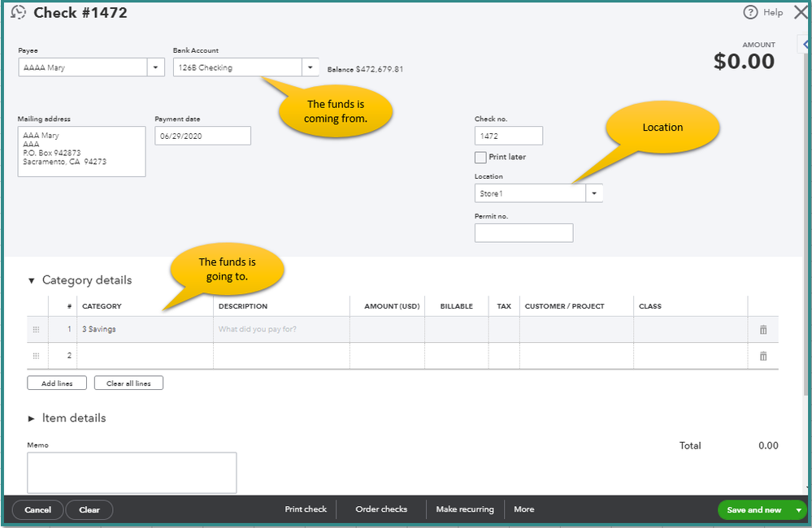Click Balance $472,679.81 text
The width and height of the screenshot is (812, 528).
pyautogui.click(x=365, y=69)
